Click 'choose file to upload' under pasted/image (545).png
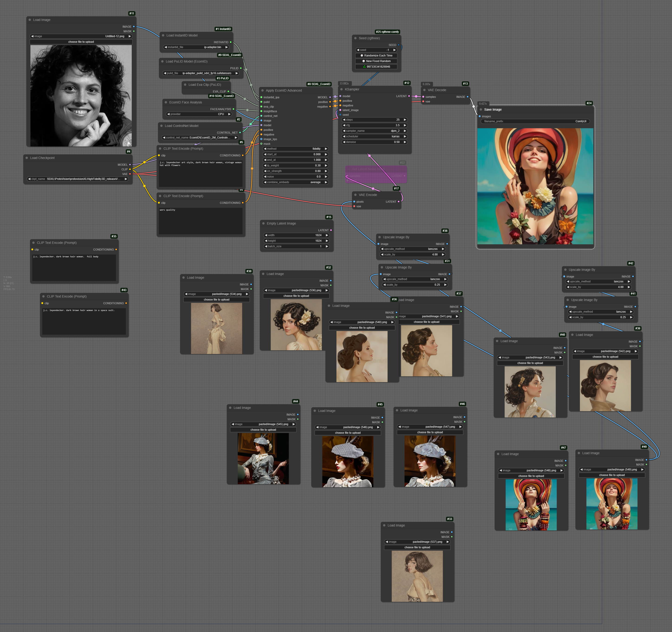Viewport: 672px width, 632px height. click(x=263, y=430)
